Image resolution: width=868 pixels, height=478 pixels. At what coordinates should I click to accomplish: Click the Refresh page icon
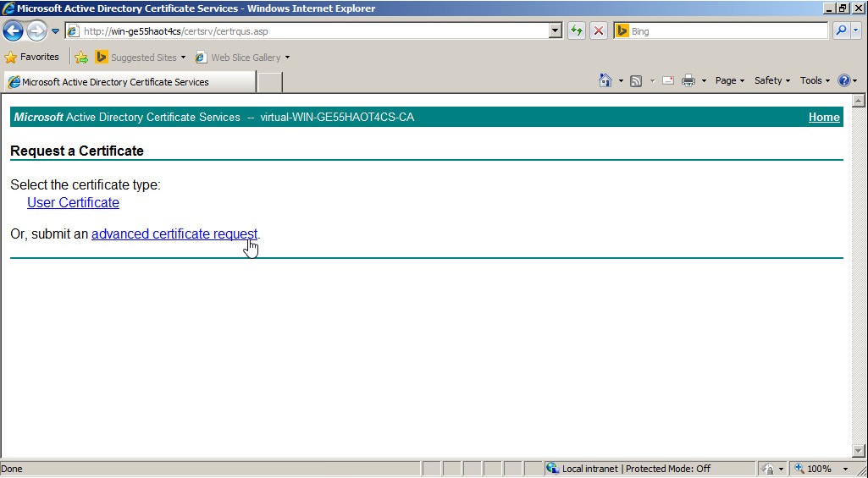(577, 31)
